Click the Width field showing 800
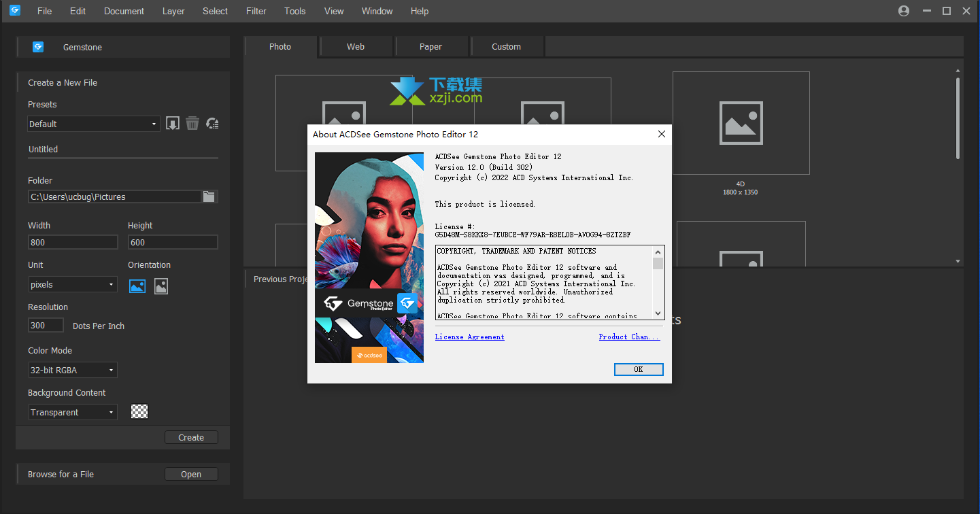 pos(73,242)
